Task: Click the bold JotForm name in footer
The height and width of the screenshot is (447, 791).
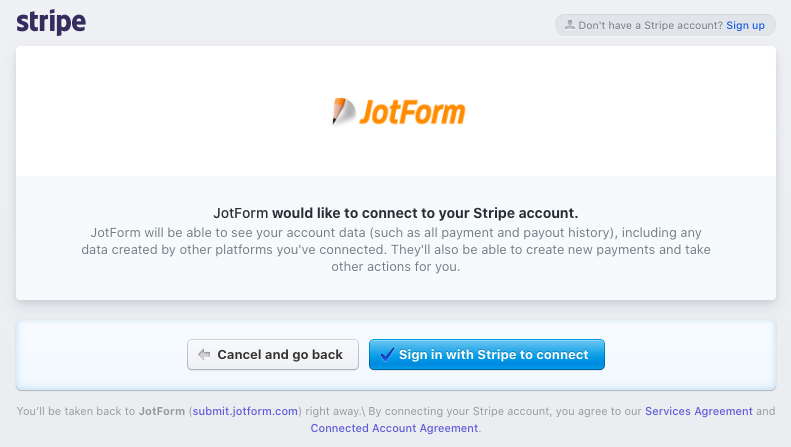Action: tap(161, 411)
